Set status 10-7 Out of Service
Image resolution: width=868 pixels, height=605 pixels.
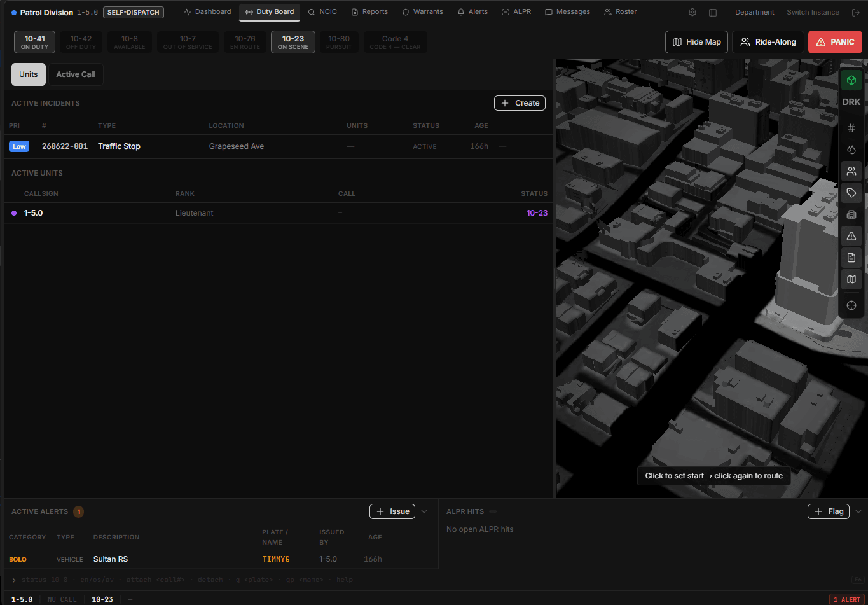188,42
